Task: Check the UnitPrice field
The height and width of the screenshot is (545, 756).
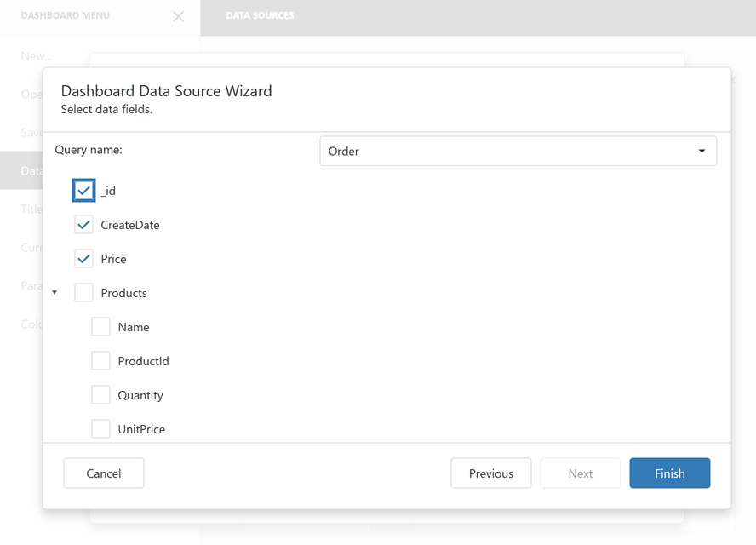Action: click(100, 428)
